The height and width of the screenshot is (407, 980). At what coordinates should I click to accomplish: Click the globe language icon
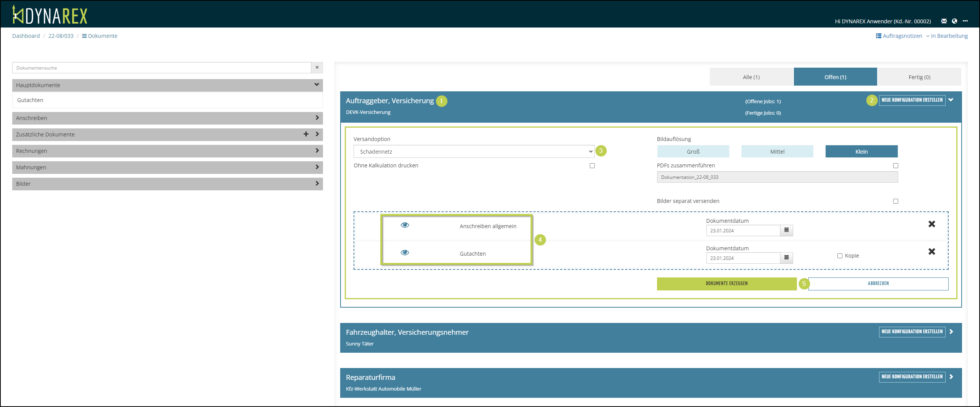pyautogui.click(x=954, y=21)
